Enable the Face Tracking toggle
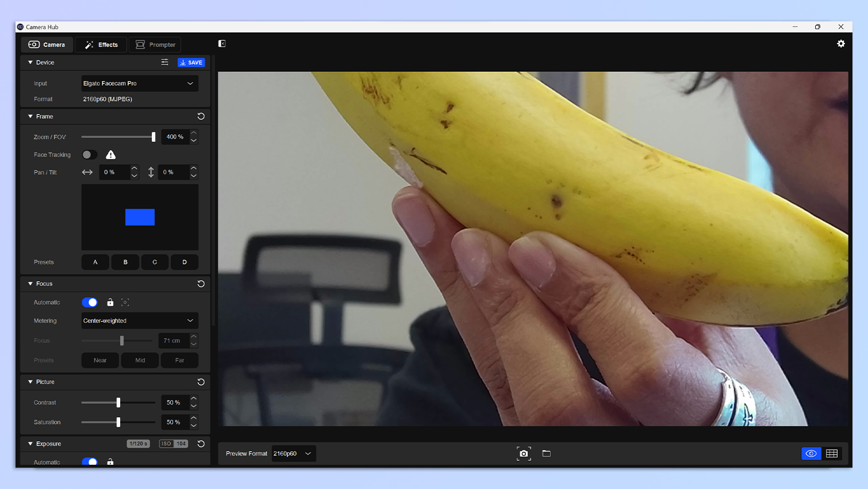The height and width of the screenshot is (489, 868). pyautogui.click(x=89, y=155)
